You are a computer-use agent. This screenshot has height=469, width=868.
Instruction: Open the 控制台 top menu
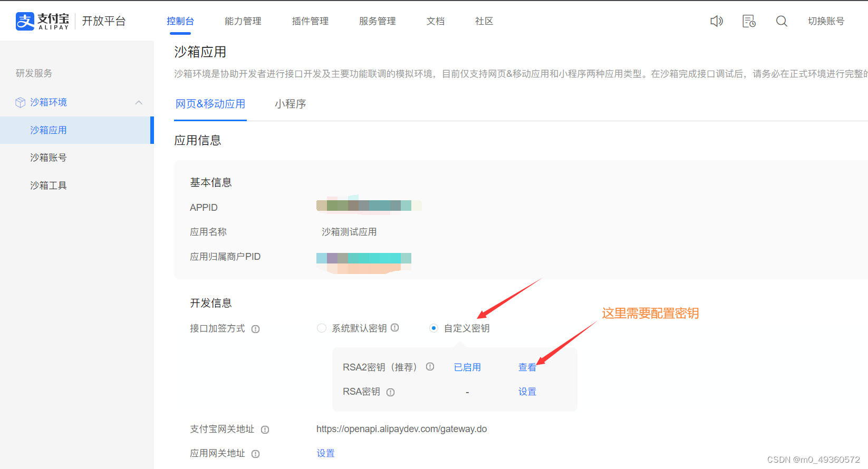click(180, 21)
